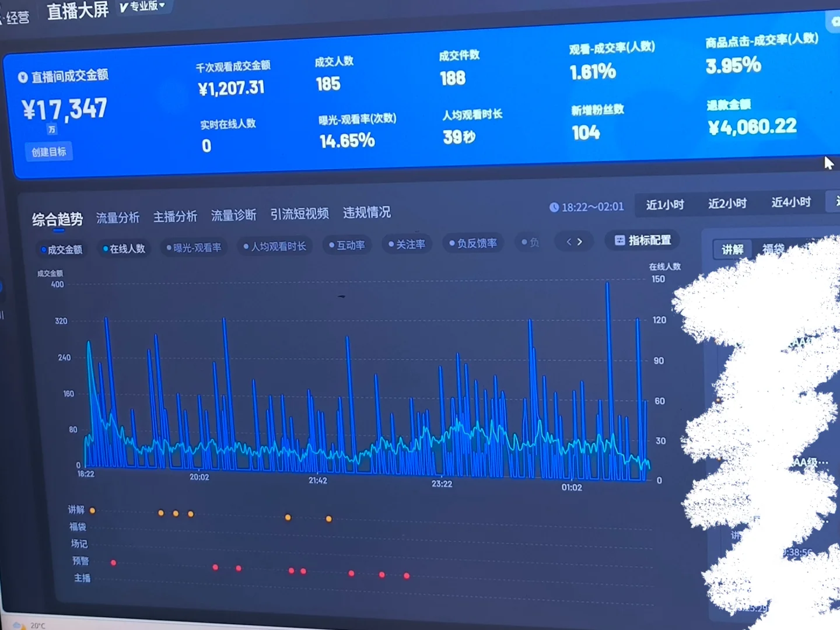This screenshot has height=630, width=840.
Task: Open the 指标配置 settings button
Action: [643, 240]
